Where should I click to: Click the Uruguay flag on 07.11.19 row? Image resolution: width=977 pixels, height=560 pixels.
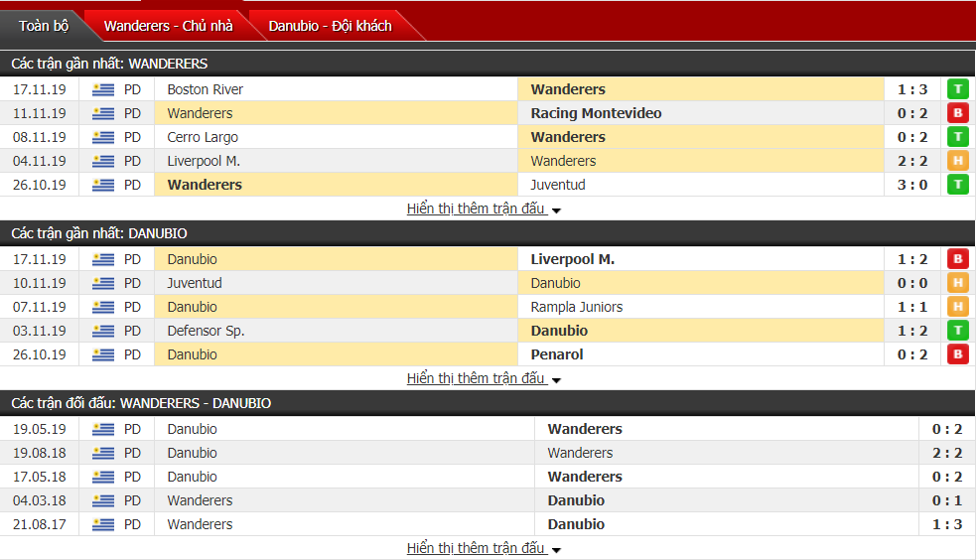click(x=103, y=307)
